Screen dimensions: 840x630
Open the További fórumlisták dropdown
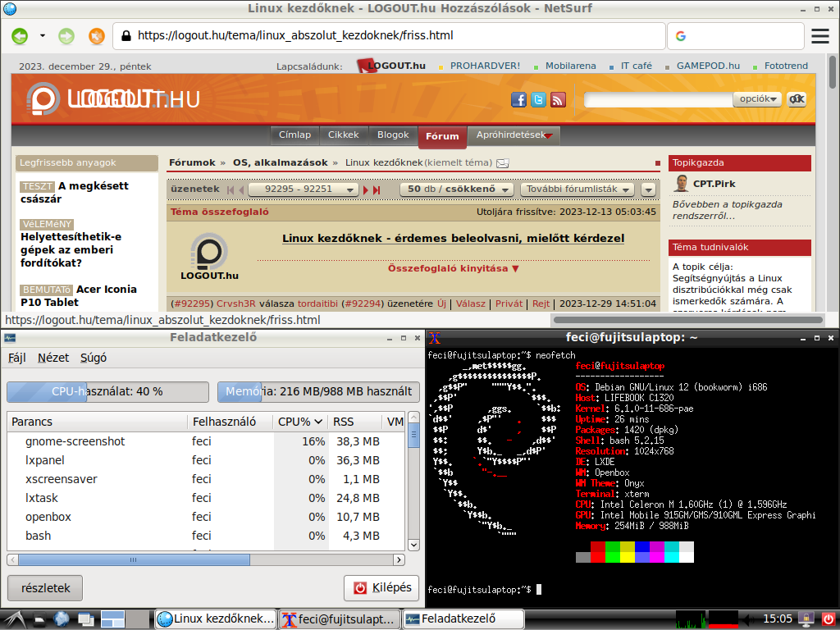(577, 189)
